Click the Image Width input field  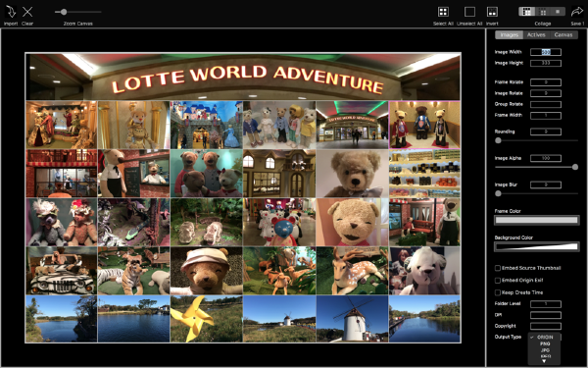pos(546,52)
